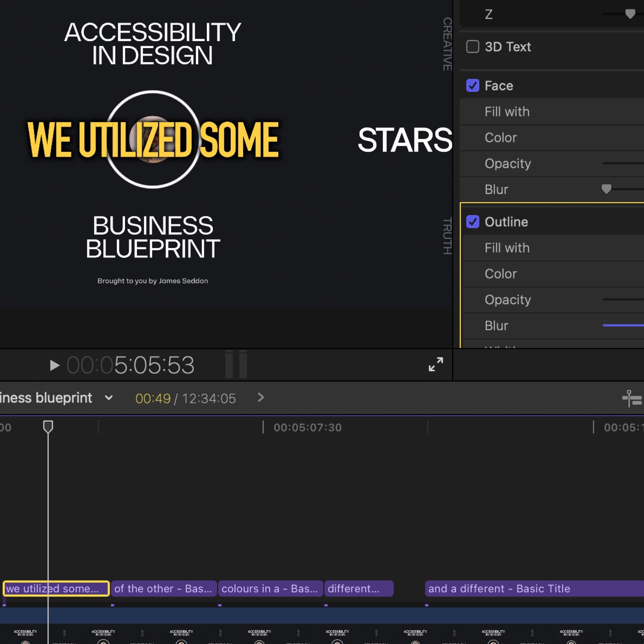Select the 'we utilized some...' title clip

[56, 588]
